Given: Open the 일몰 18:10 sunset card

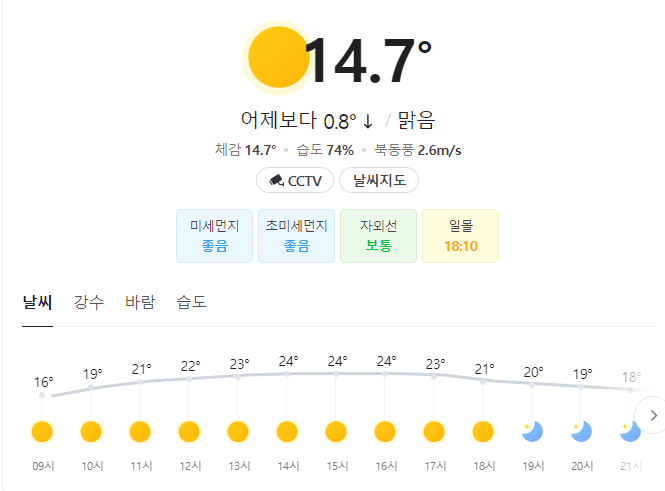Looking at the screenshot, I should click(x=461, y=236).
